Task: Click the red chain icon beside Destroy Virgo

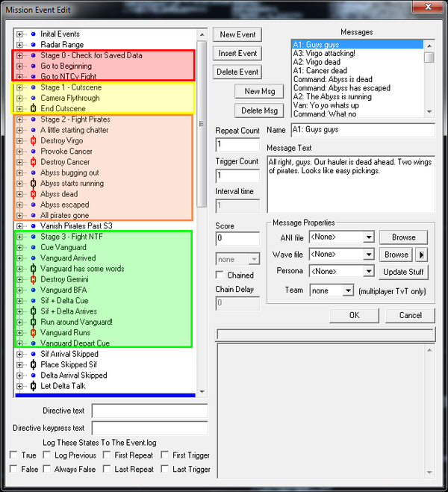Action: click(33, 140)
